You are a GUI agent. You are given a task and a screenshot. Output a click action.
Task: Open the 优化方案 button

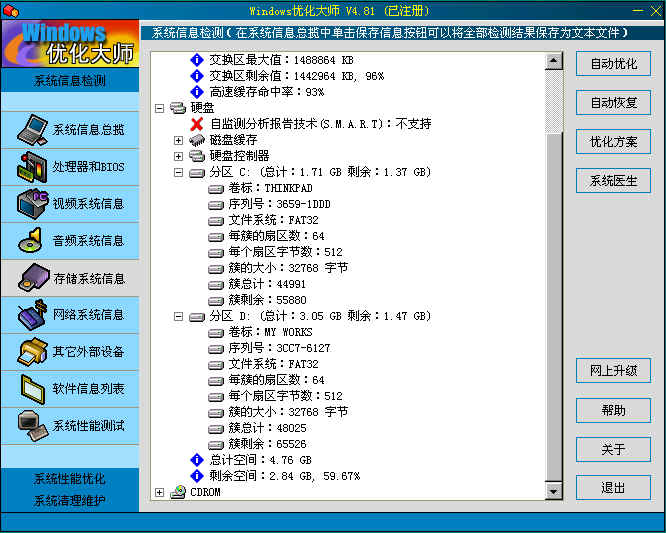(x=613, y=141)
